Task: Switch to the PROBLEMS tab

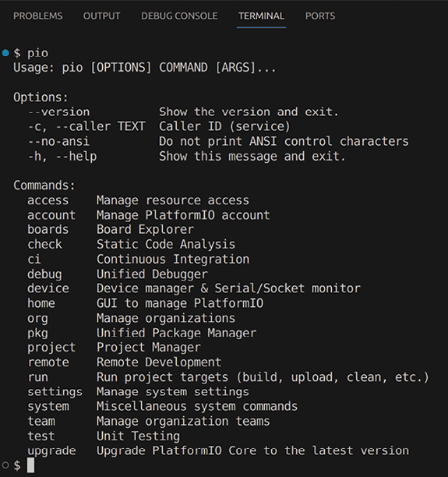Action: click(37, 16)
